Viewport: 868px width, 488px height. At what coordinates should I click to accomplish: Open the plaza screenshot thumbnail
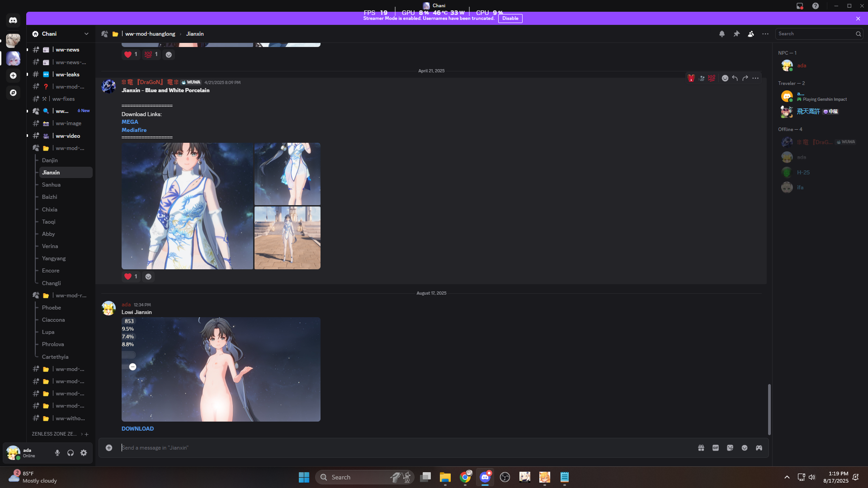pos(288,238)
